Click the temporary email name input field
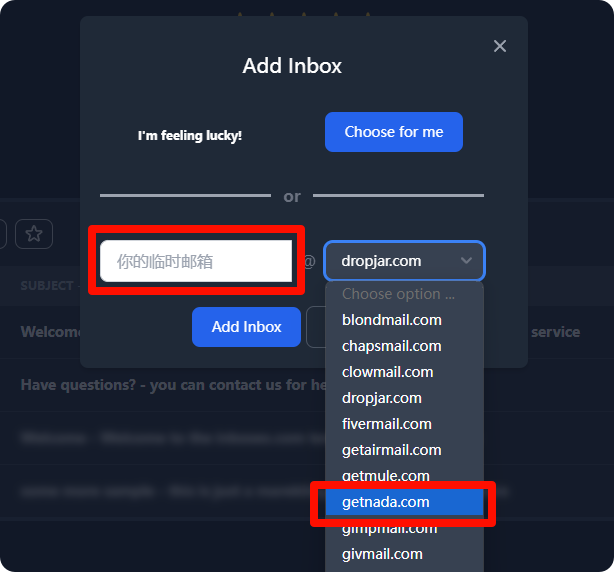The image size is (614, 572). tap(196, 262)
